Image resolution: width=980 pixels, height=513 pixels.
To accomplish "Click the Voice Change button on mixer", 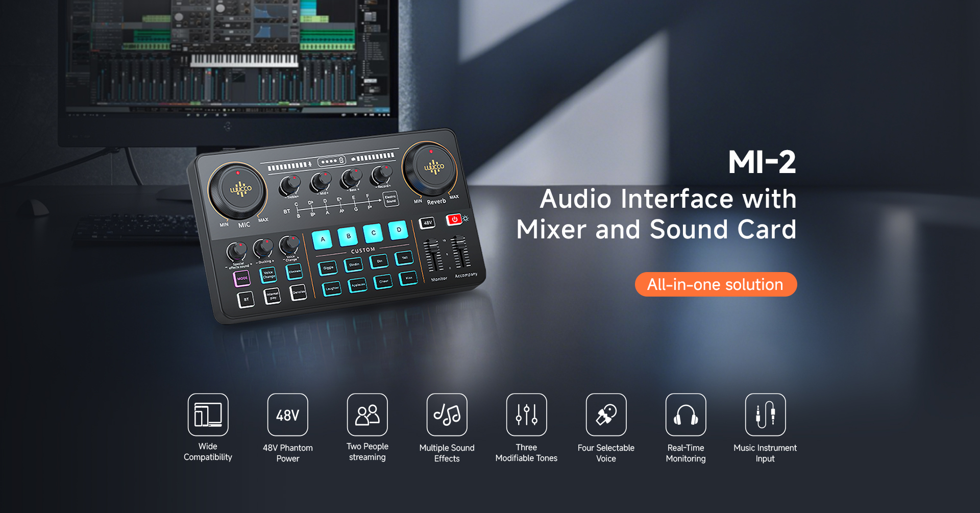I will click(x=268, y=275).
